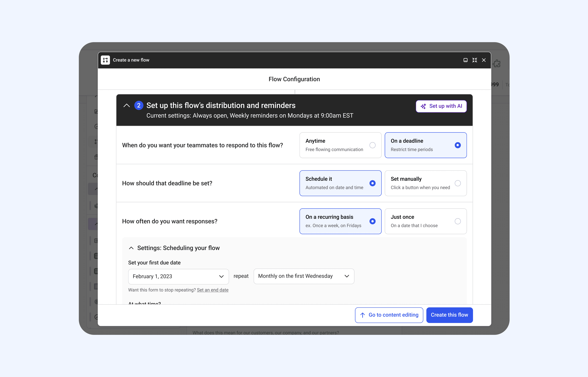This screenshot has height=377, width=588.
Task: Open the February 1, 2023 date dropdown
Action: pyautogui.click(x=178, y=276)
